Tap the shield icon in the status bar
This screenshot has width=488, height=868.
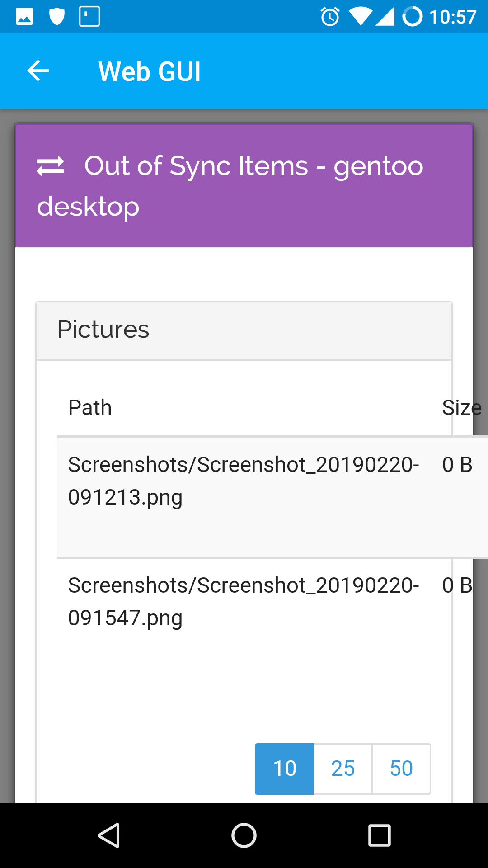(58, 16)
